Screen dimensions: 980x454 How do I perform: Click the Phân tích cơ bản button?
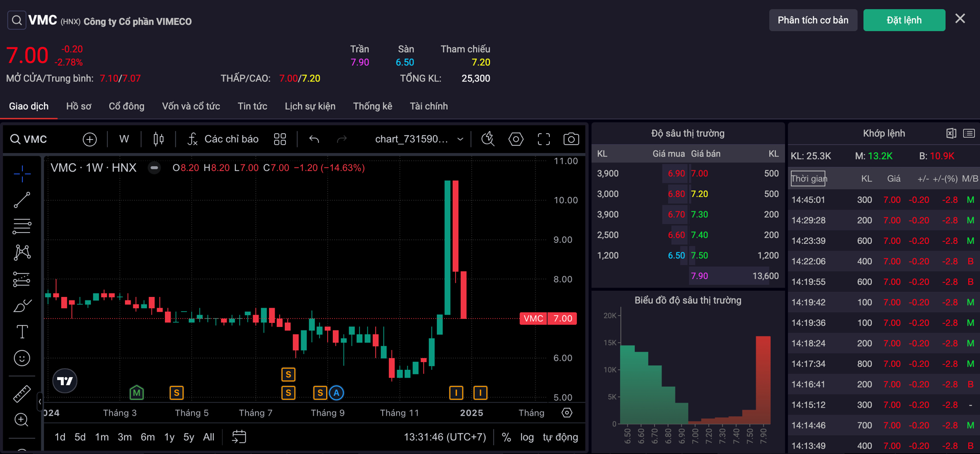point(813,20)
